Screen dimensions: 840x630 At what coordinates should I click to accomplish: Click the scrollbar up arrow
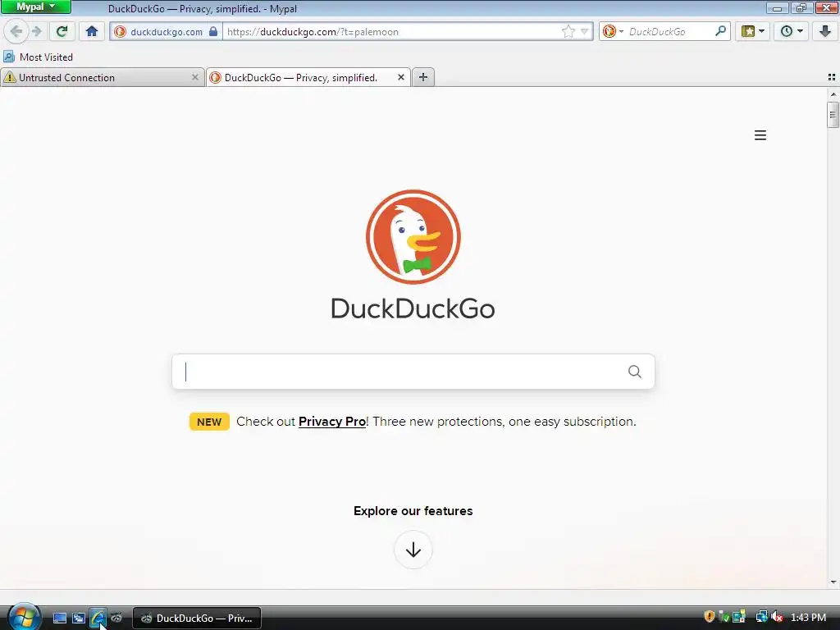click(833, 94)
